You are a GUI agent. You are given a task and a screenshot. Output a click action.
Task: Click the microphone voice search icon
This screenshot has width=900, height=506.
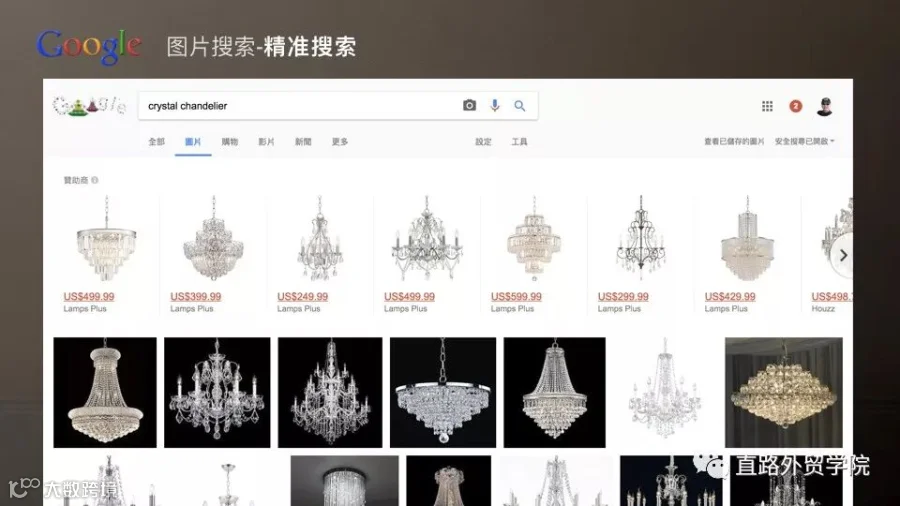(495, 106)
